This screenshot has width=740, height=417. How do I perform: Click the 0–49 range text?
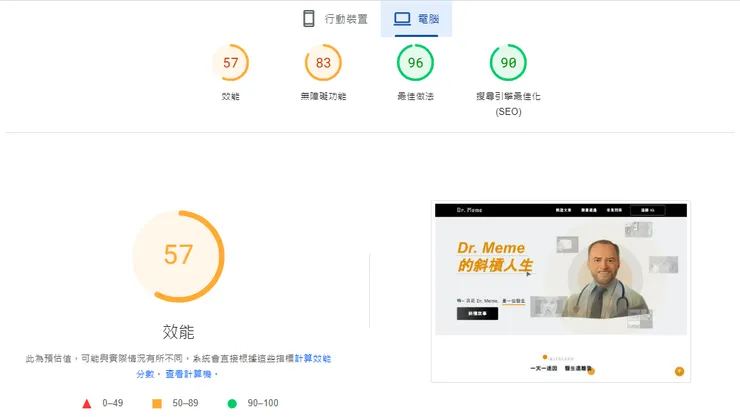(113, 403)
